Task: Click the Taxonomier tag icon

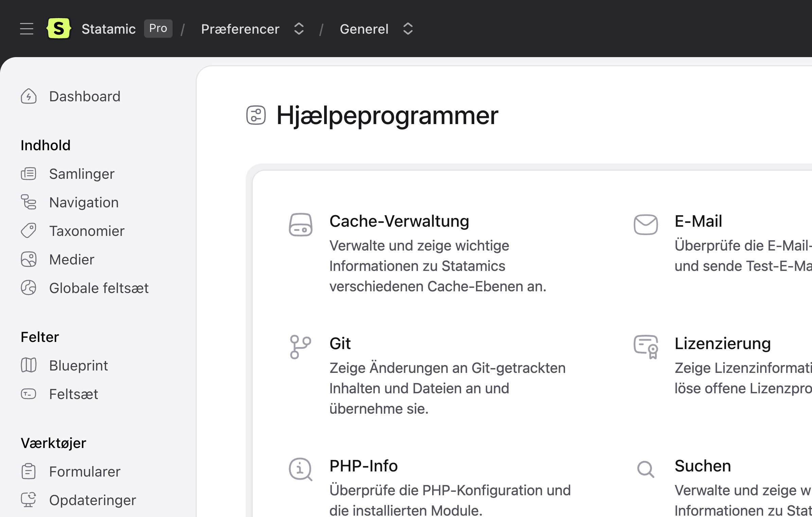Action: (29, 231)
